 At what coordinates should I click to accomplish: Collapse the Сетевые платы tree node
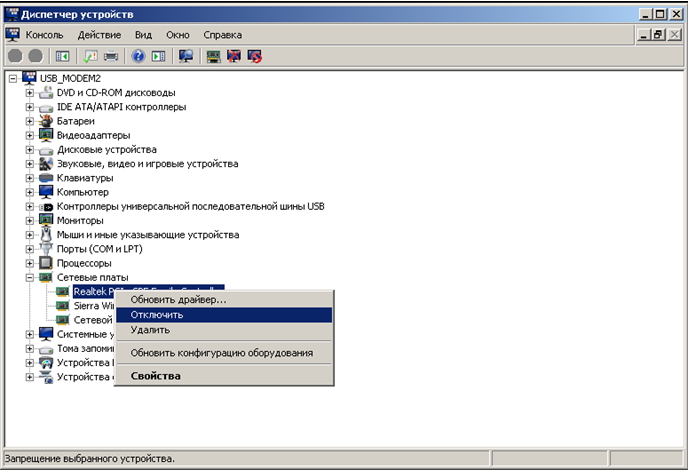point(30,277)
